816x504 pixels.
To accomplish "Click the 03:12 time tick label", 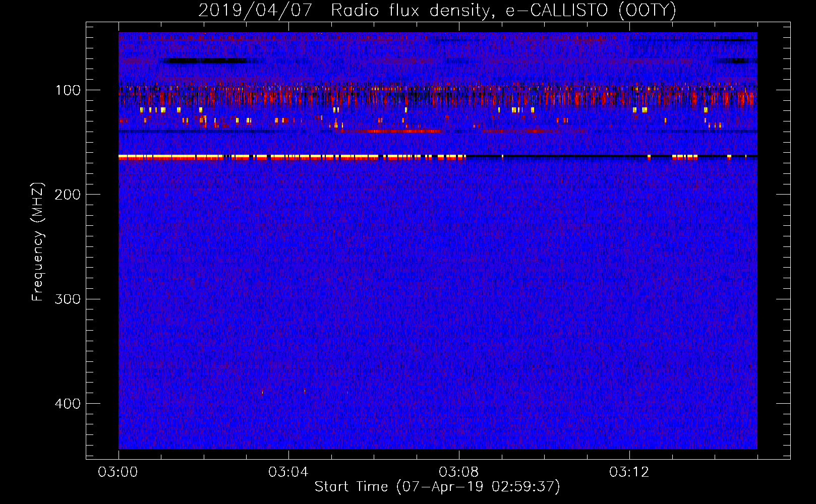I will click(x=629, y=472).
